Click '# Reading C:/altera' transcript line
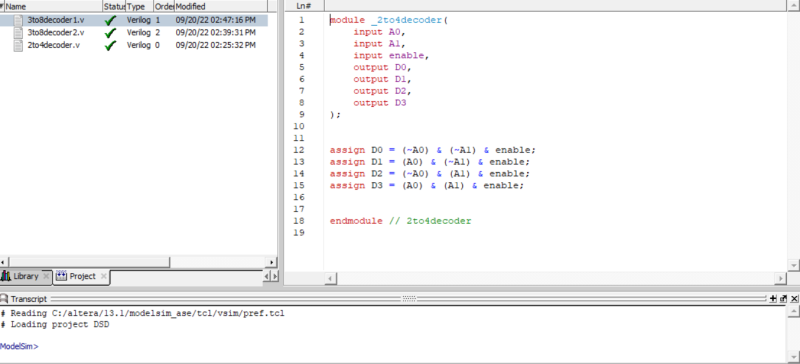 point(142,313)
